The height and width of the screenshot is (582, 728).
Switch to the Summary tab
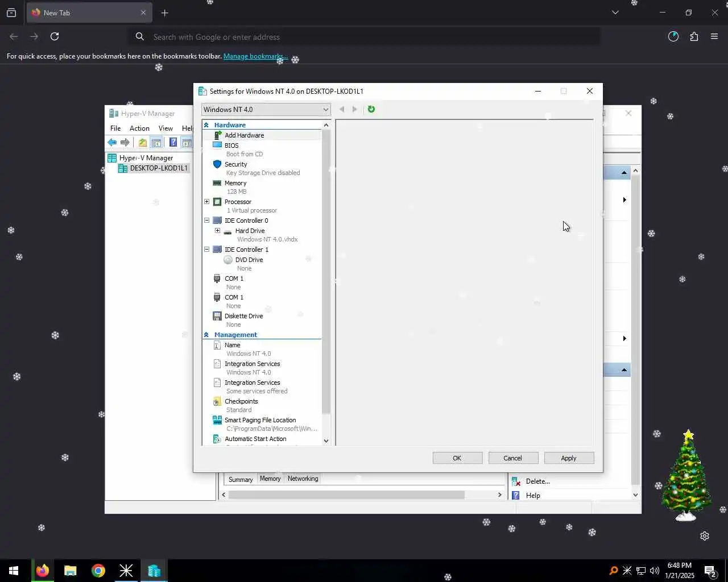[241, 480]
